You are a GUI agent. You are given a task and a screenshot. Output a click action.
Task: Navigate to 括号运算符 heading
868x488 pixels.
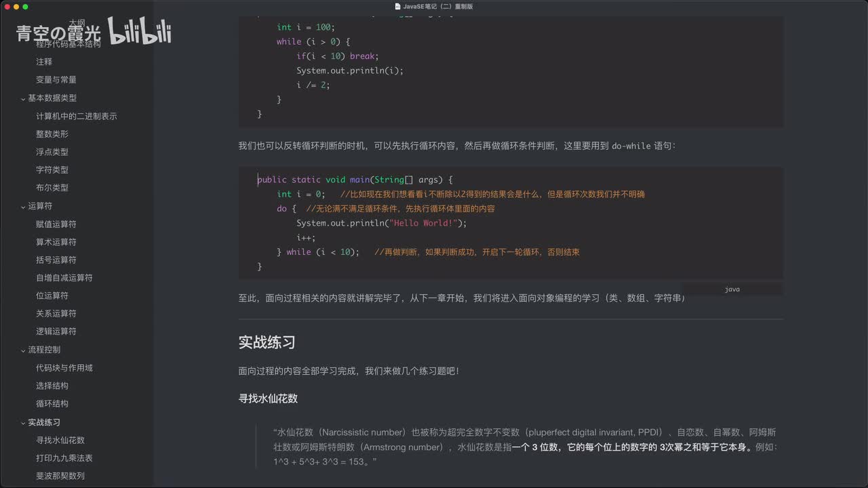56,260
